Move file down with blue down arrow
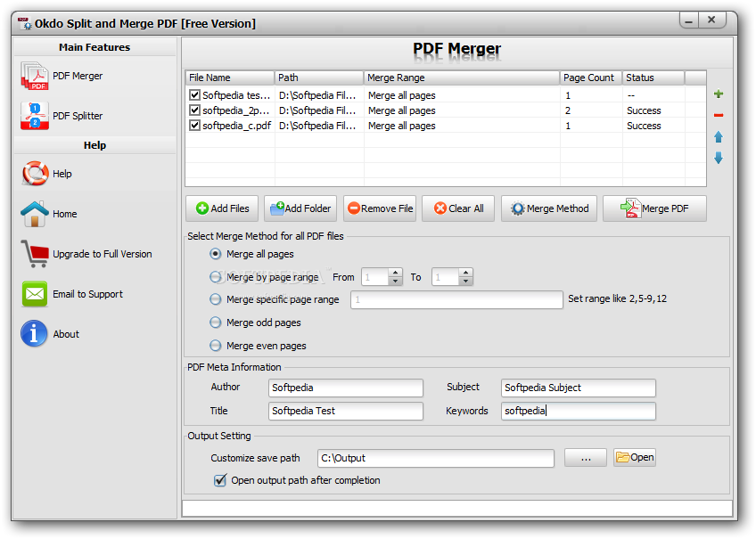Image resolution: width=756 pixels, height=539 pixels. pos(719,158)
